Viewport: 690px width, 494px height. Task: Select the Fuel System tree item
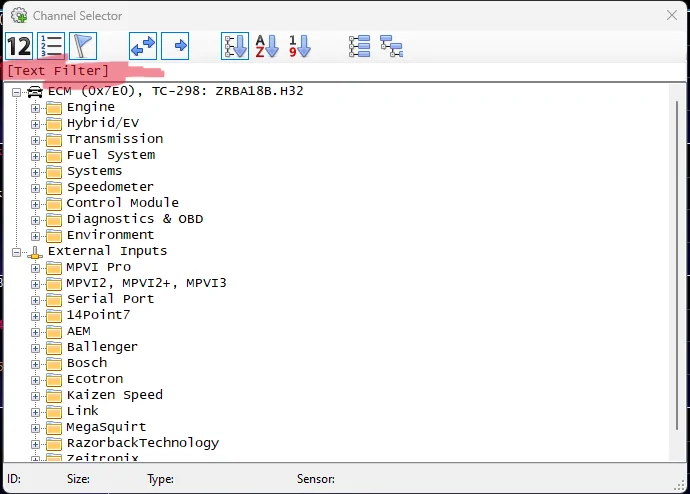point(111,155)
